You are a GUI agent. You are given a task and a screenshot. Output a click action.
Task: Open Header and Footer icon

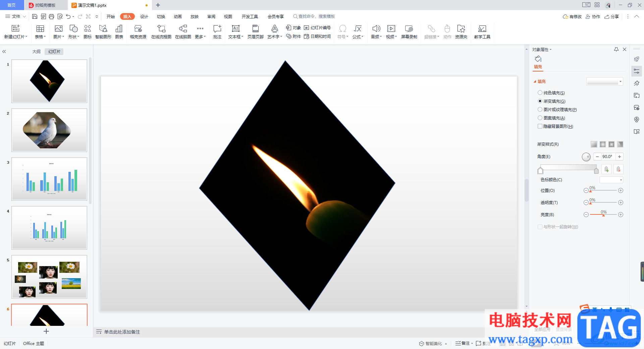pos(255,29)
